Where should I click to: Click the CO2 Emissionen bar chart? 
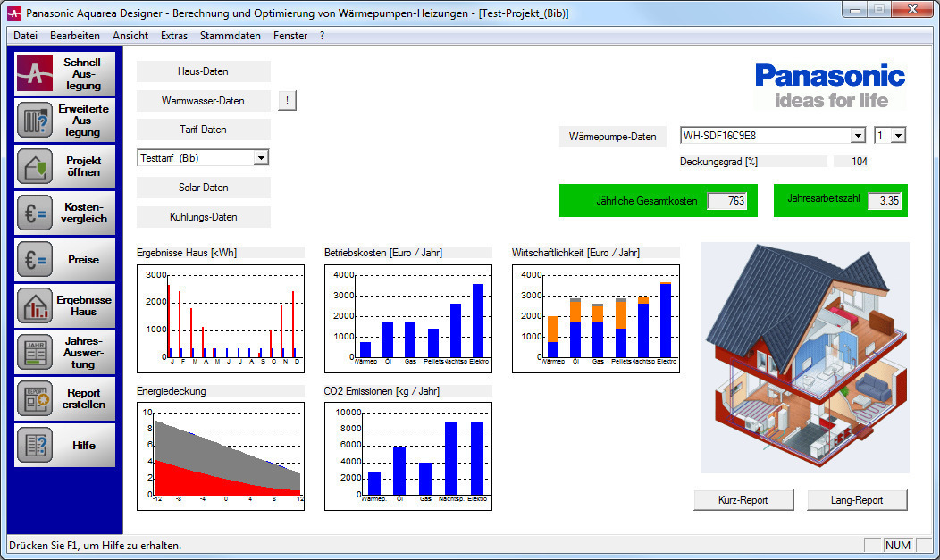(408, 456)
